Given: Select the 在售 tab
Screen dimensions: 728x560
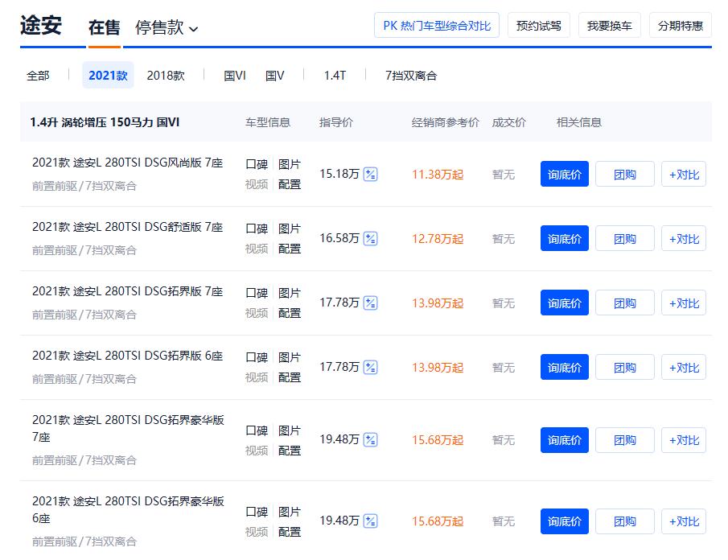Looking at the screenshot, I should pyautogui.click(x=106, y=26).
